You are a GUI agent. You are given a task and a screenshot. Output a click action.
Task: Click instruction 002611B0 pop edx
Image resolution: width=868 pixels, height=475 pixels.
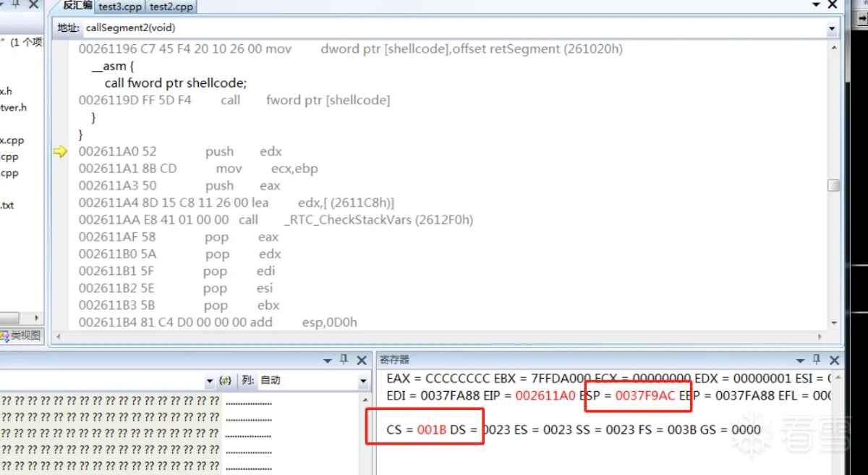coord(180,254)
